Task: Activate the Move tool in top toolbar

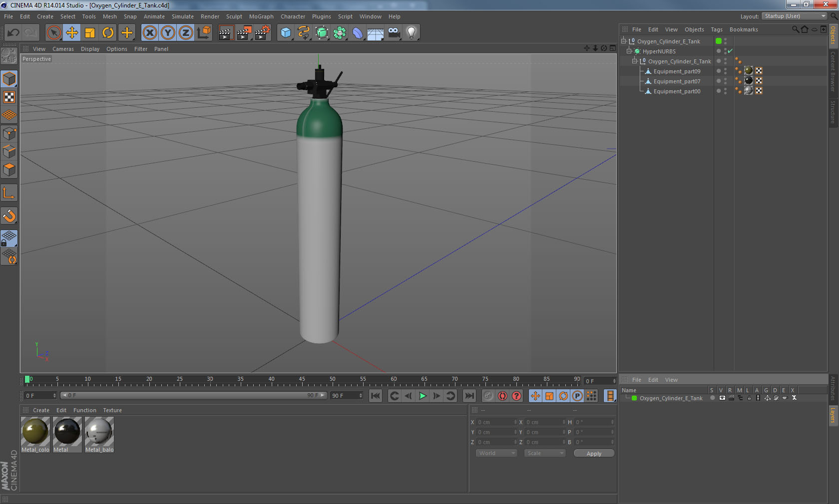Action: point(72,33)
